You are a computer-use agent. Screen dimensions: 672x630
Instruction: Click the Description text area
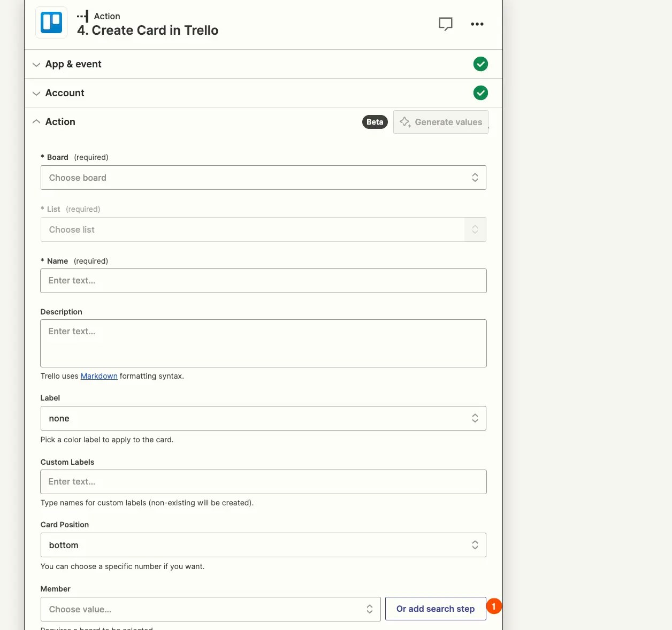tap(263, 343)
